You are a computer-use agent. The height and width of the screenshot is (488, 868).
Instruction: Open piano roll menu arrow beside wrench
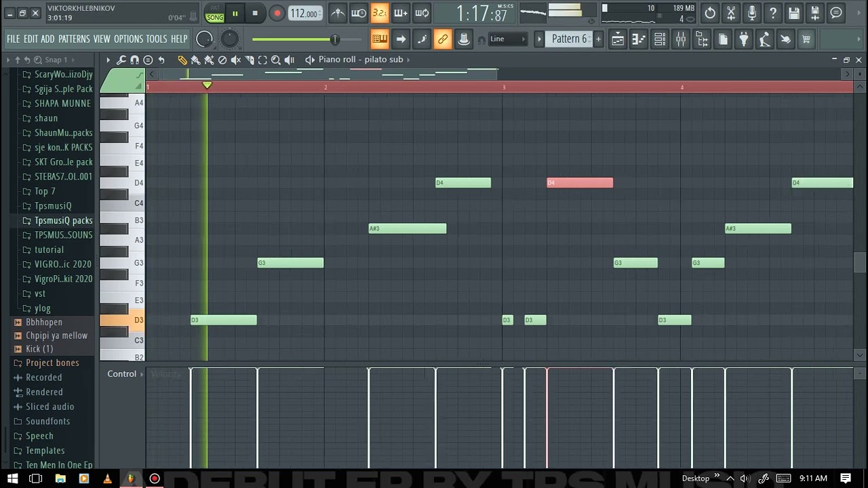pos(108,60)
